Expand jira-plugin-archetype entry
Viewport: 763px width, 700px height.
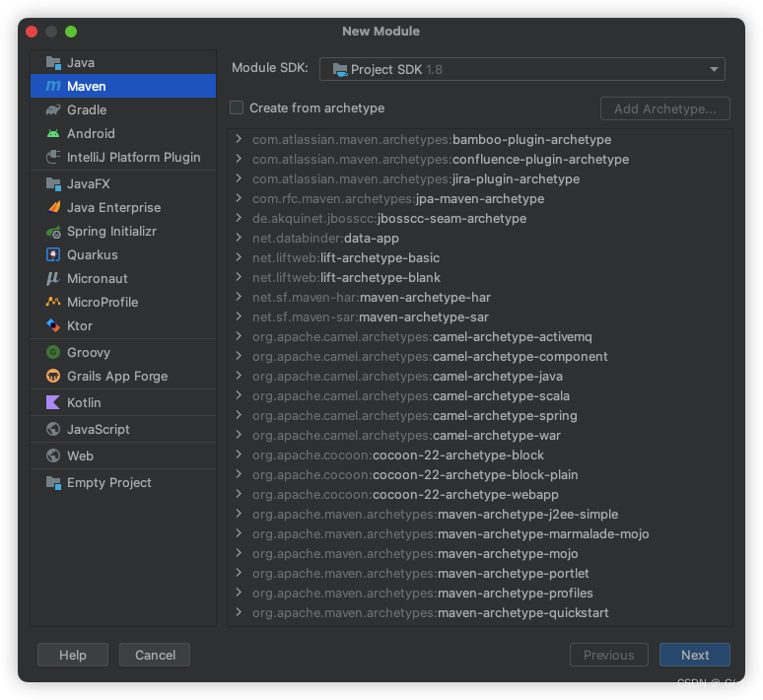coord(239,178)
